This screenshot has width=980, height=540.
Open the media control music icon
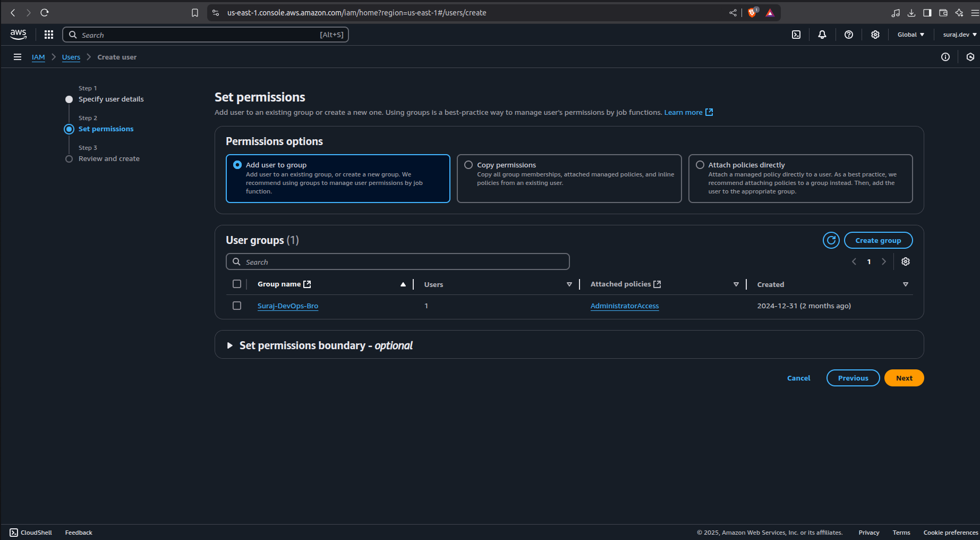[x=896, y=13]
